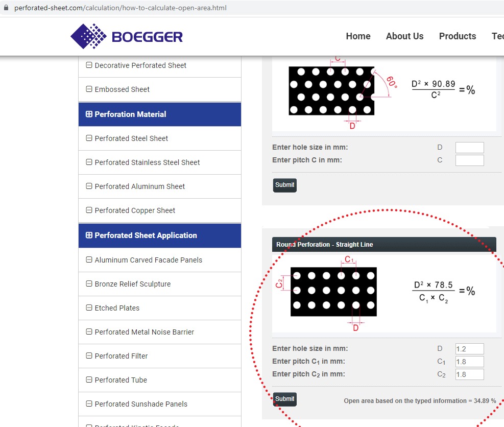Open Embossed Sheet link

tap(122, 89)
